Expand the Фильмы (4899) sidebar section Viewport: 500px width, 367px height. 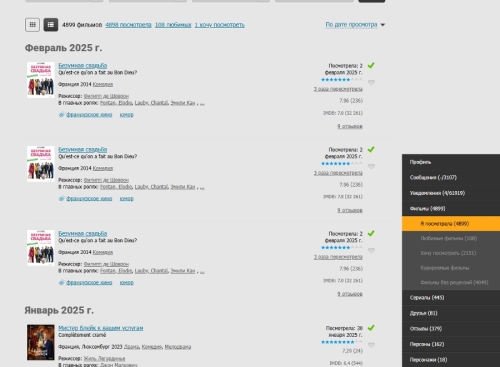[x=451, y=209]
